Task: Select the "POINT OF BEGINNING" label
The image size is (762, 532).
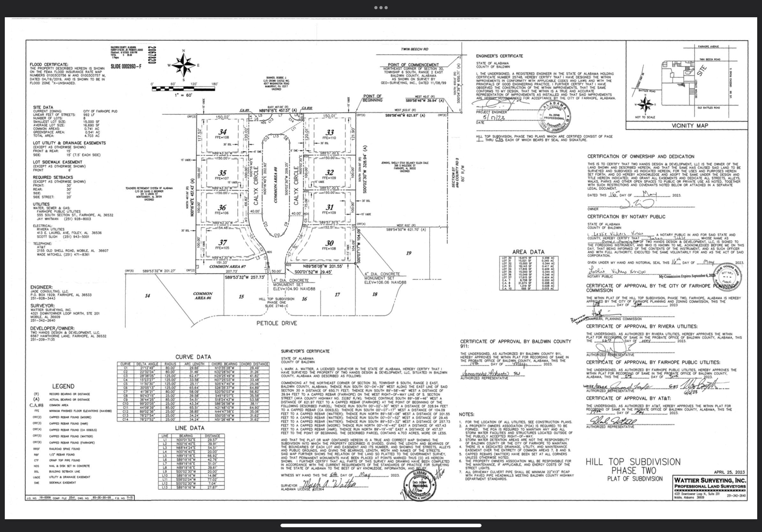Action: point(372,98)
